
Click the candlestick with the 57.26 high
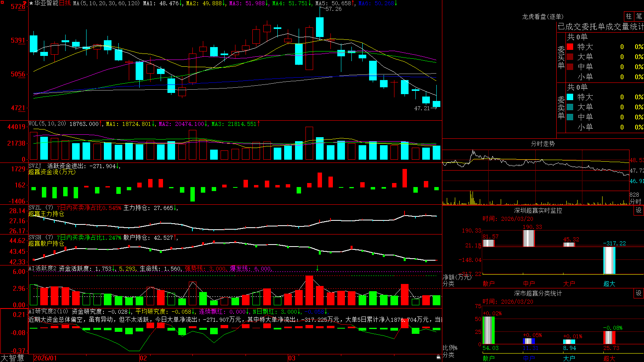(320, 24)
